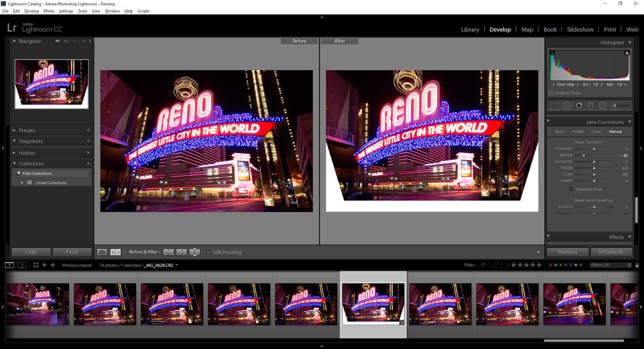644x349 pixels.
Task: Switch to the Map module
Action: [527, 29]
